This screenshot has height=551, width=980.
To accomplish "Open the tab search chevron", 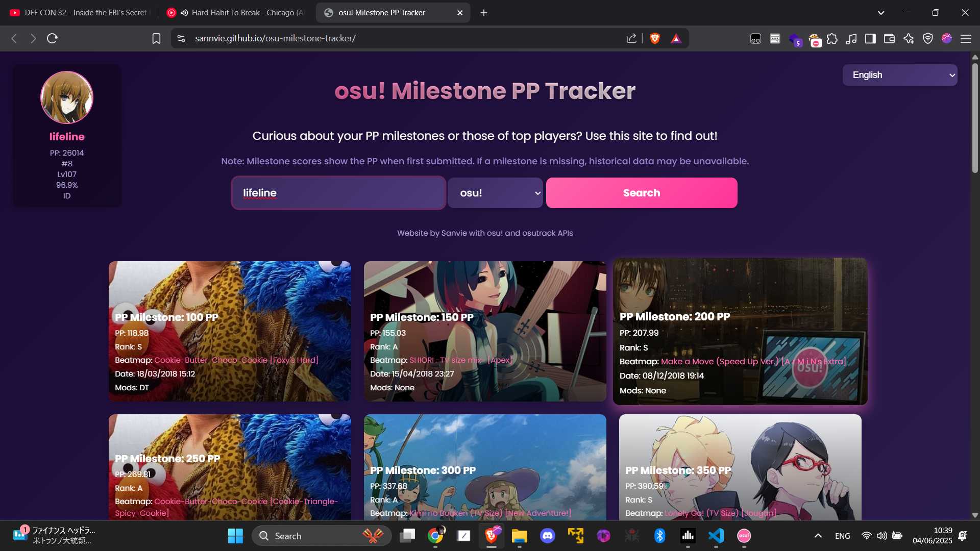I will pos(881,13).
